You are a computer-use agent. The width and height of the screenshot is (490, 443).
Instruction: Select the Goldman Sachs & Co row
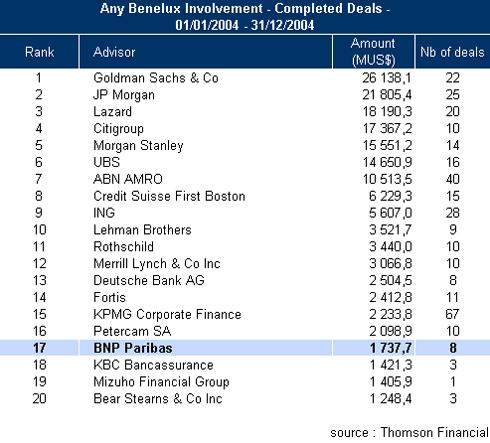245,78
